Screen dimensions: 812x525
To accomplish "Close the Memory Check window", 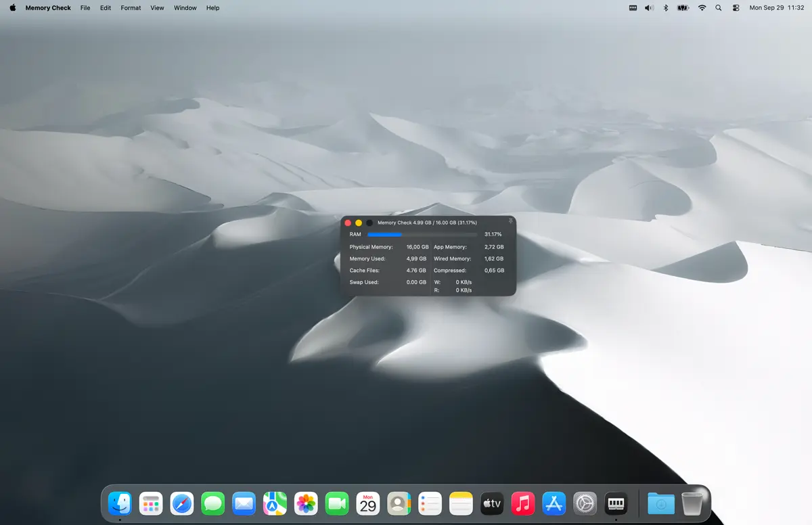I will [x=348, y=223].
